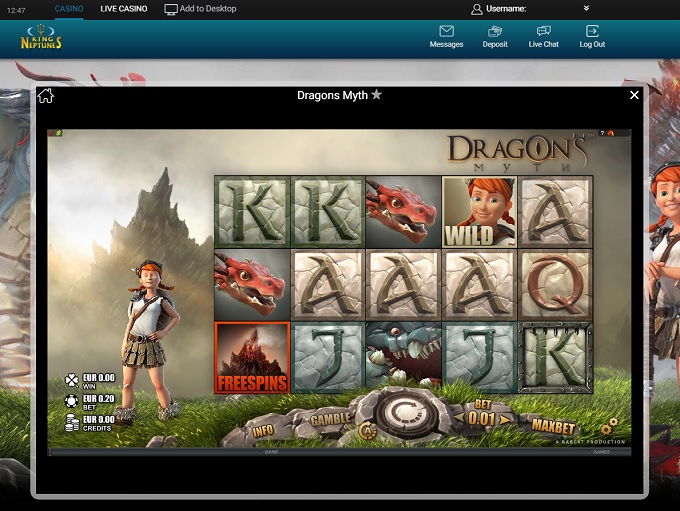Image resolution: width=680 pixels, height=511 pixels.
Task: Go to home via house icon
Action: coord(45,96)
